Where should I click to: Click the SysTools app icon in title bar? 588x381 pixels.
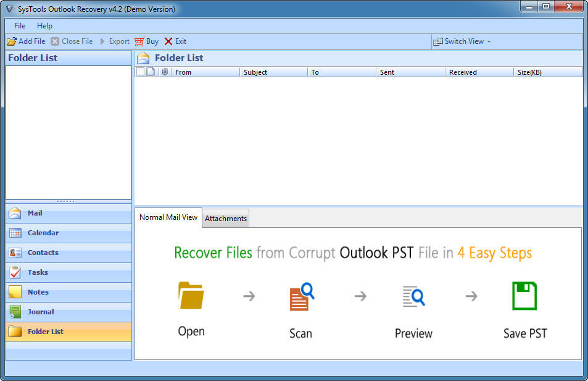[10, 9]
